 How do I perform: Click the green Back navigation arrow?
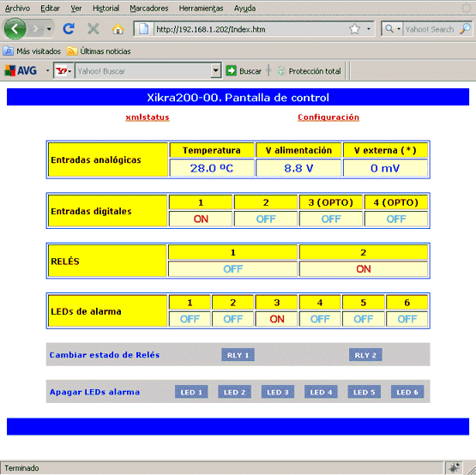[15, 29]
